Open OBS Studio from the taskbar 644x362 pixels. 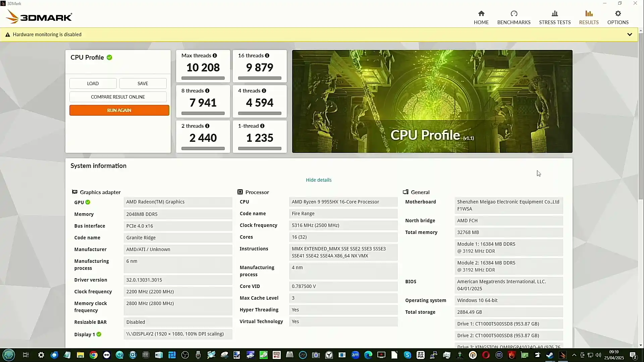(x=185, y=355)
